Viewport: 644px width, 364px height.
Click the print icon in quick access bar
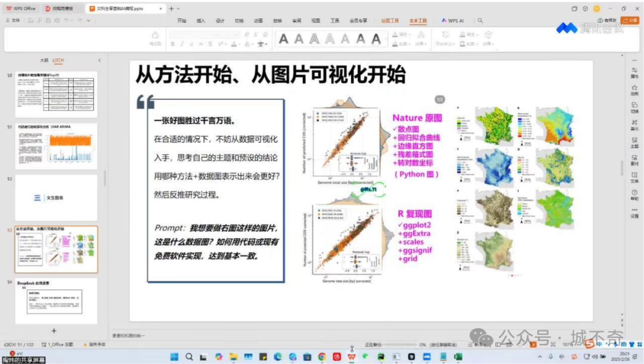pos(48,20)
